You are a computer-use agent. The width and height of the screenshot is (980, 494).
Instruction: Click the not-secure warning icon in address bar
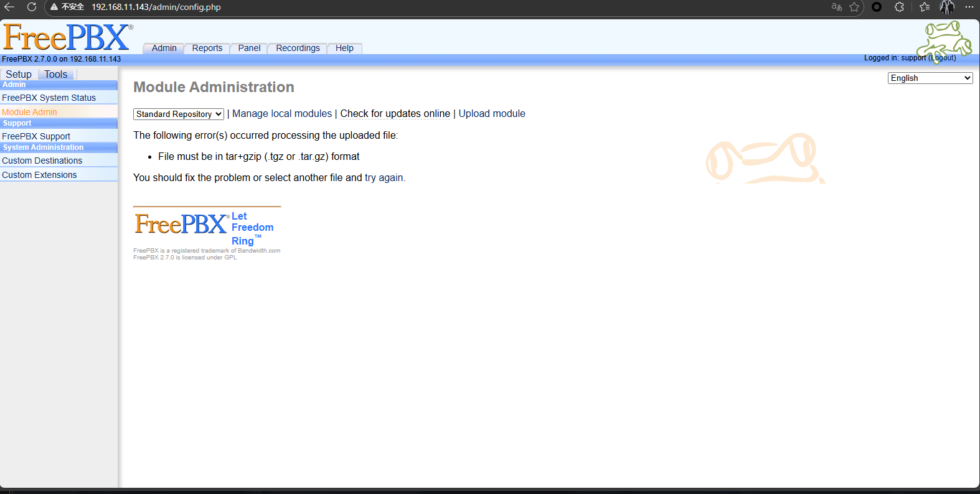pyautogui.click(x=54, y=7)
